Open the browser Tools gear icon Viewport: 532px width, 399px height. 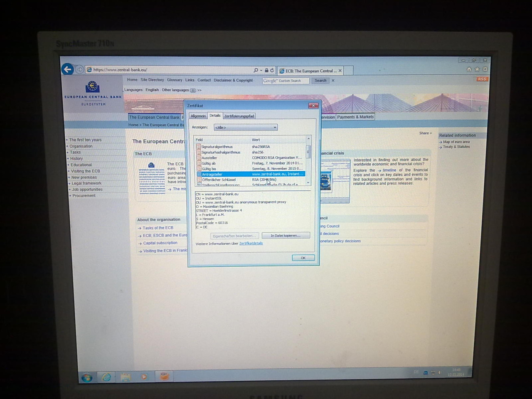coord(485,69)
